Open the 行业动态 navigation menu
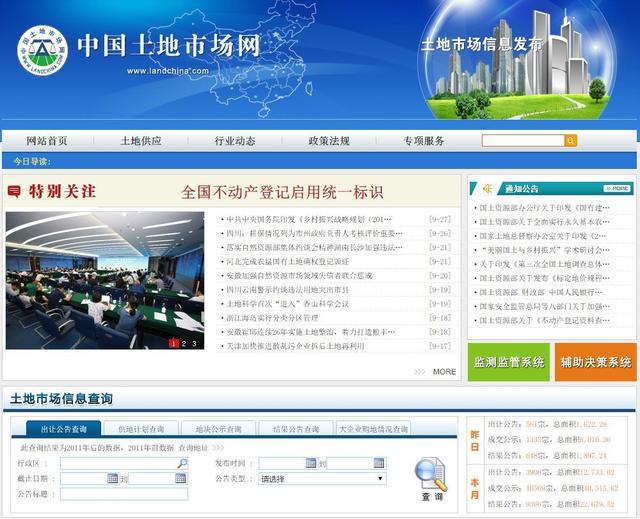The width and height of the screenshot is (640, 519). [x=235, y=141]
